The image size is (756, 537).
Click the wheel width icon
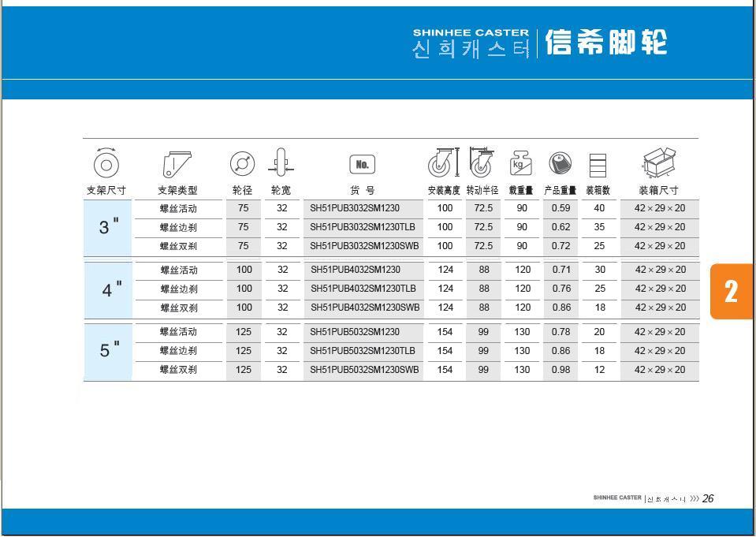(x=281, y=164)
